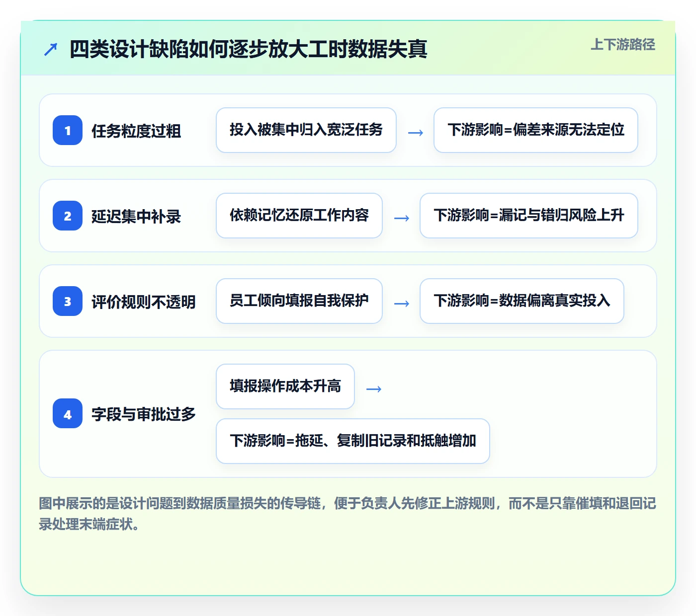Click the 填报操作成本升高 box
Screen dimensions: 696x616
pyautogui.click(x=285, y=386)
